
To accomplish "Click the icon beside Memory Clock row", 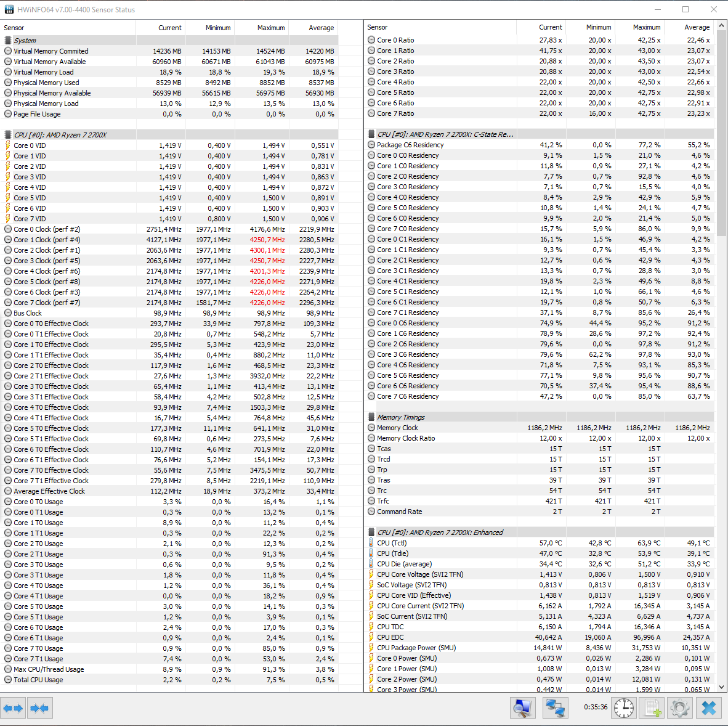I will [x=371, y=427].
